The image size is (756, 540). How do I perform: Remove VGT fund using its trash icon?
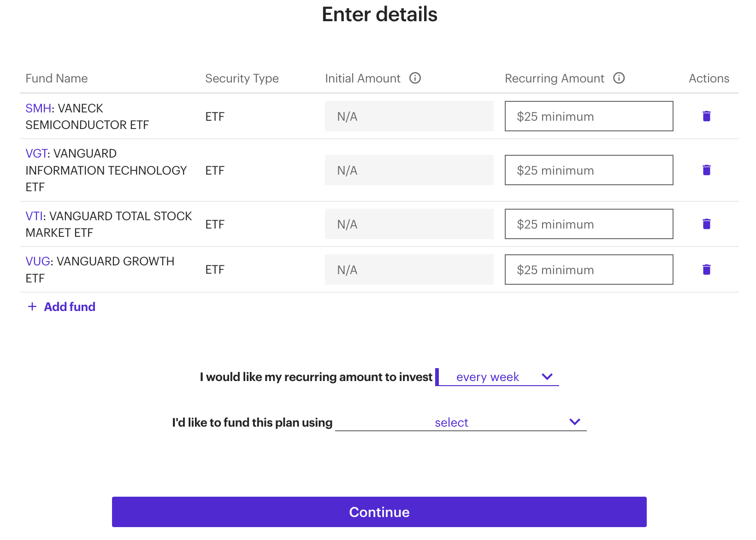click(706, 170)
